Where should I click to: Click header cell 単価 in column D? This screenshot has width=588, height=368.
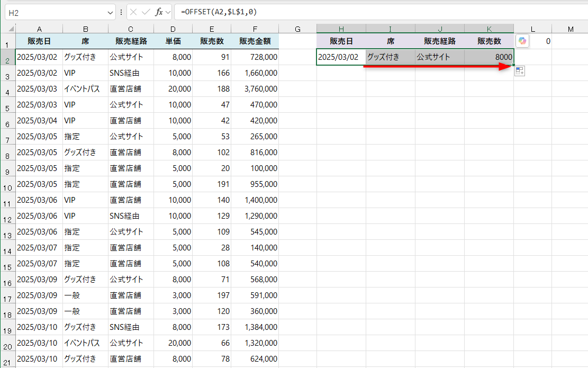tap(173, 41)
